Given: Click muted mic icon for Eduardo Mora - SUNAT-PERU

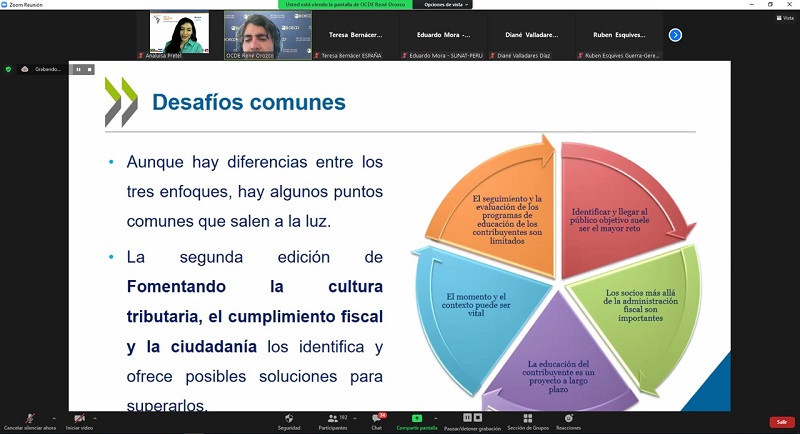Looking at the screenshot, I should click(x=405, y=55).
